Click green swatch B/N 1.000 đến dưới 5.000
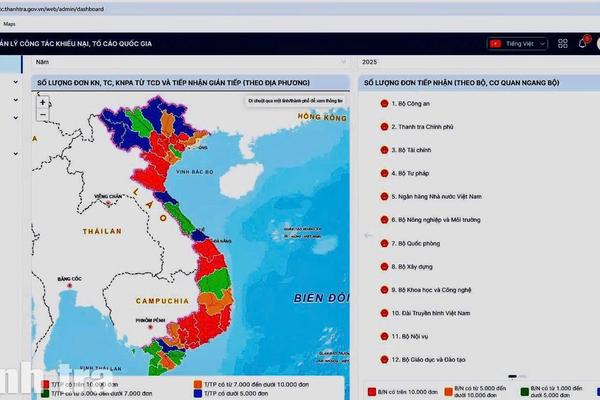 point(525,392)
